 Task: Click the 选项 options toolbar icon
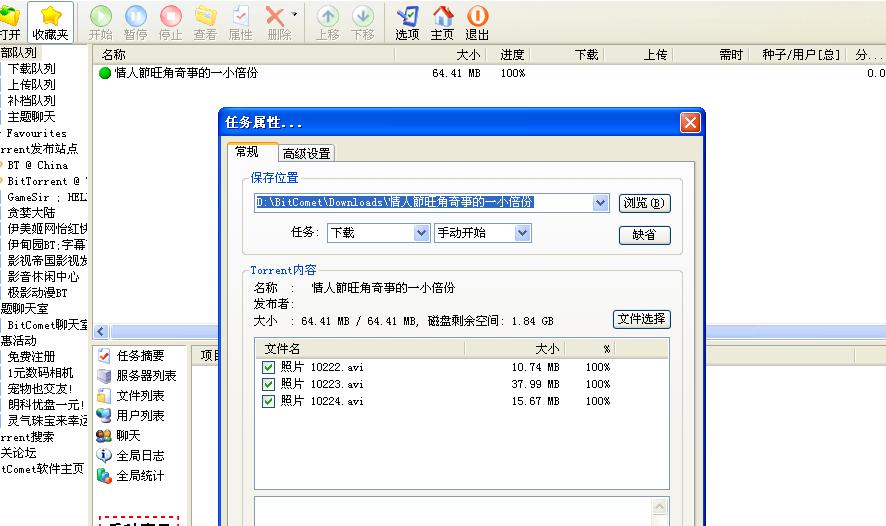click(407, 16)
